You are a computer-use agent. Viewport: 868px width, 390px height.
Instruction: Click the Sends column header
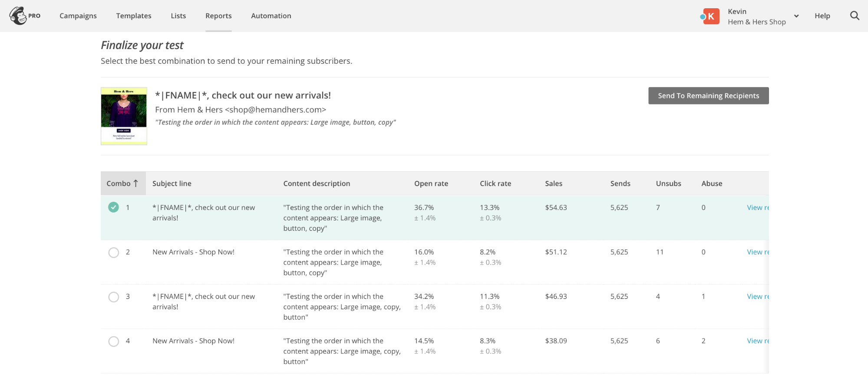click(x=620, y=184)
